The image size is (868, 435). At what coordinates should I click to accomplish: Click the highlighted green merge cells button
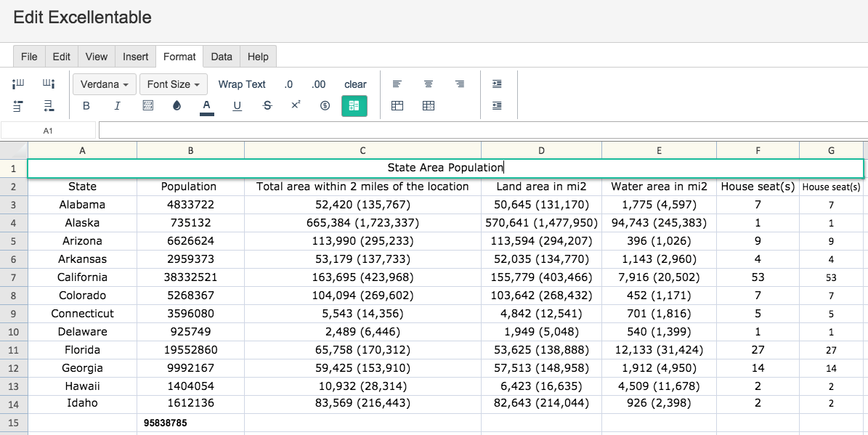tap(354, 106)
